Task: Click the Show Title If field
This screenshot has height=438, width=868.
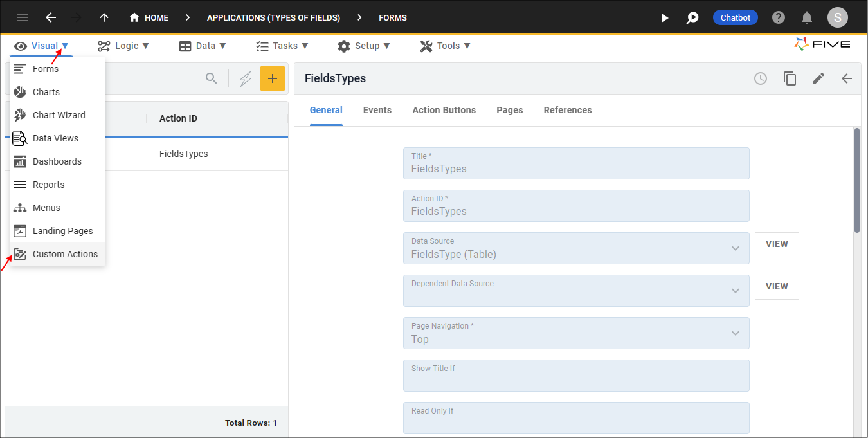Action: point(575,376)
